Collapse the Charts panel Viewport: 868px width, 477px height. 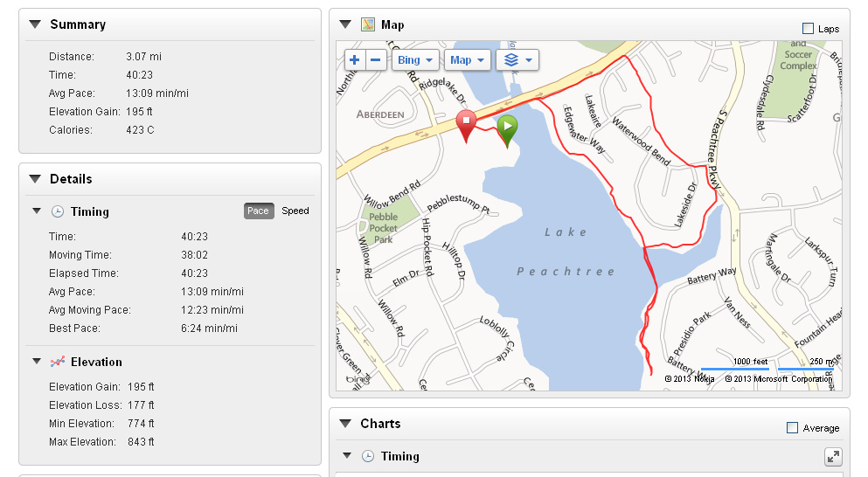pos(345,424)
